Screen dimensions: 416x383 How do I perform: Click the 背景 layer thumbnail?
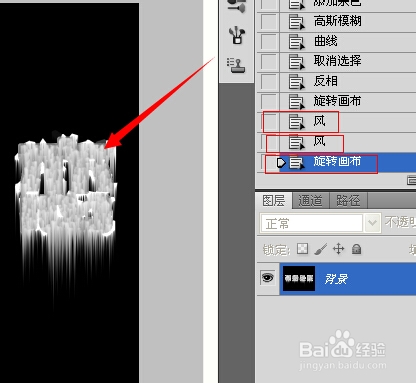point(299,278)
